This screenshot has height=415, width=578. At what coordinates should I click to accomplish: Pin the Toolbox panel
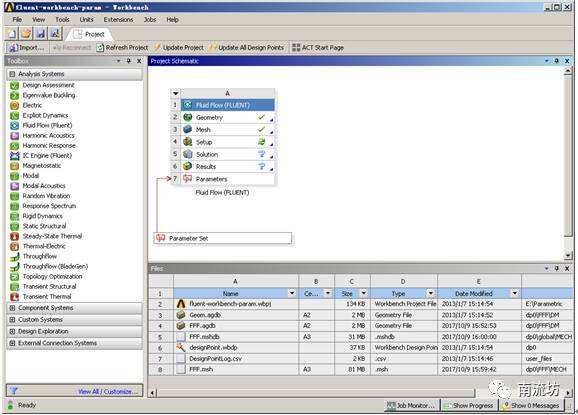pyautogui.click(x=129, y=61)
